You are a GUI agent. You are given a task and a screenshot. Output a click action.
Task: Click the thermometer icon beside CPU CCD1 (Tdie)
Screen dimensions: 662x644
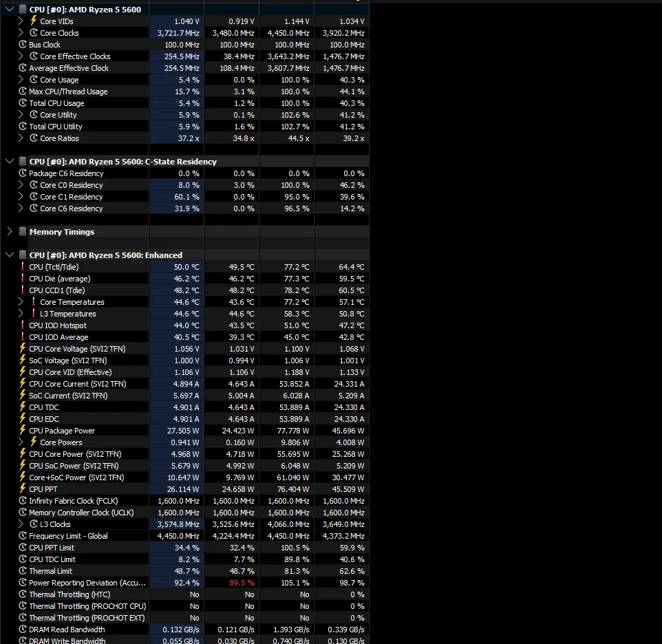(23, 290)
